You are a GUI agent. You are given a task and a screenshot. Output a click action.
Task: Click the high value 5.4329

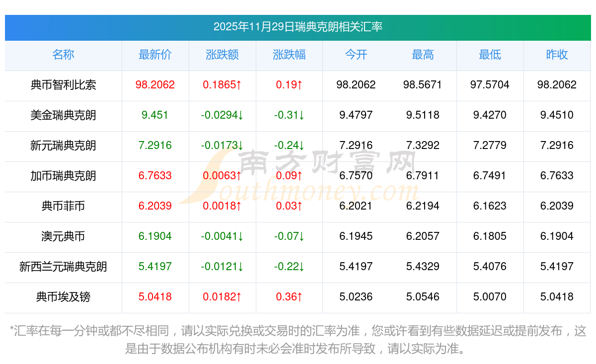(x=423, y=267)
